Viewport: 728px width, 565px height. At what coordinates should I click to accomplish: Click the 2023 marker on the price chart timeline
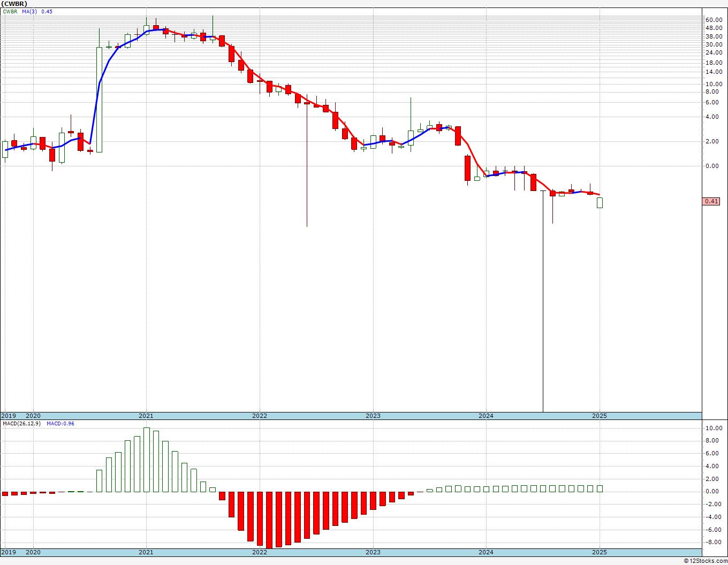373,416
